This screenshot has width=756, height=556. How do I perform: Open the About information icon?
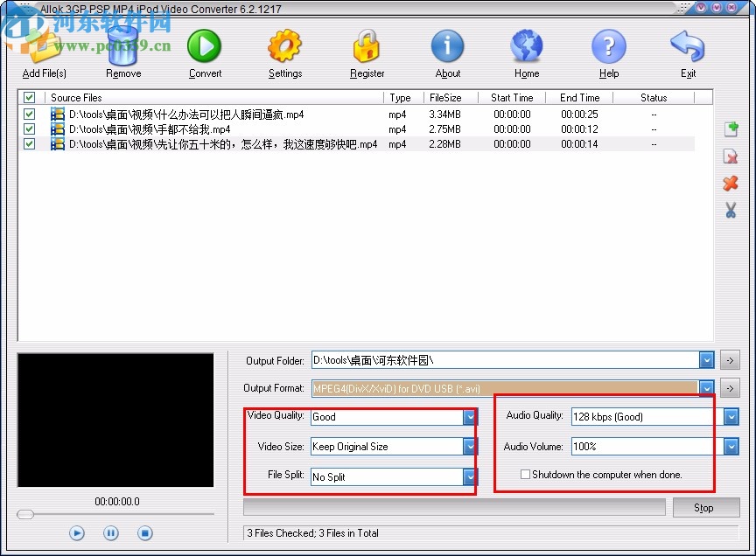point(447,48)
